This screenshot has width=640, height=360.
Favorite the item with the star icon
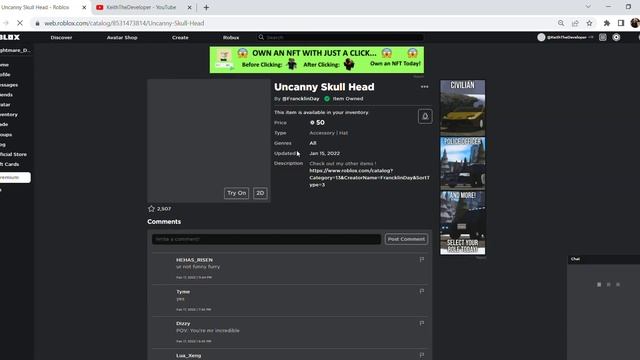(151, 209)
